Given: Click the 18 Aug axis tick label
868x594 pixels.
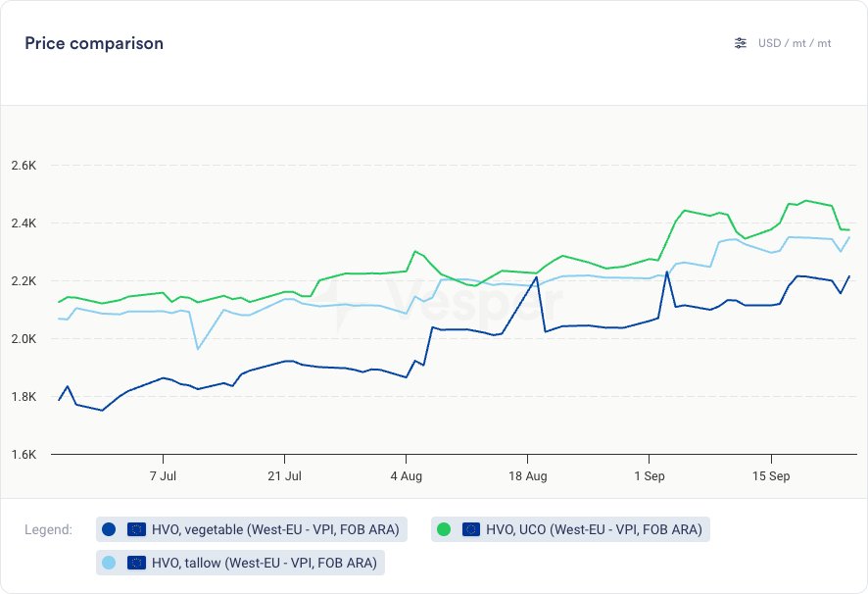Looking at the screenshot, I should click(x=527, y=476).
